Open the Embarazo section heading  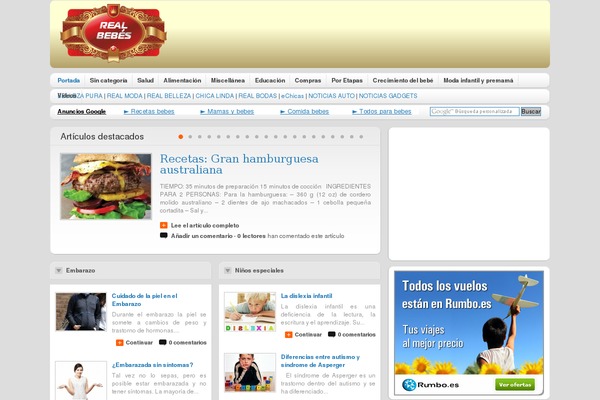click(x=80, y=270)
